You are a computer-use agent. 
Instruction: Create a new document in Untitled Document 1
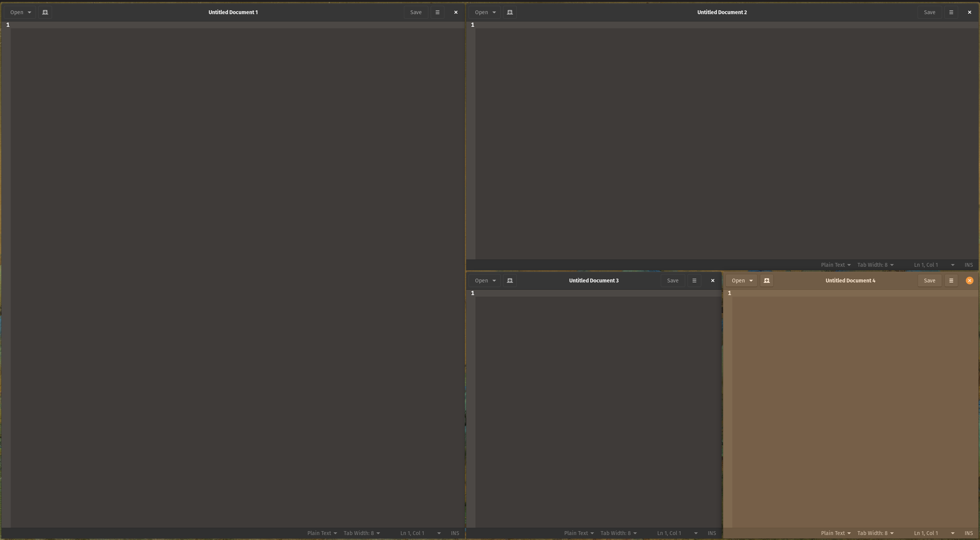45,12
